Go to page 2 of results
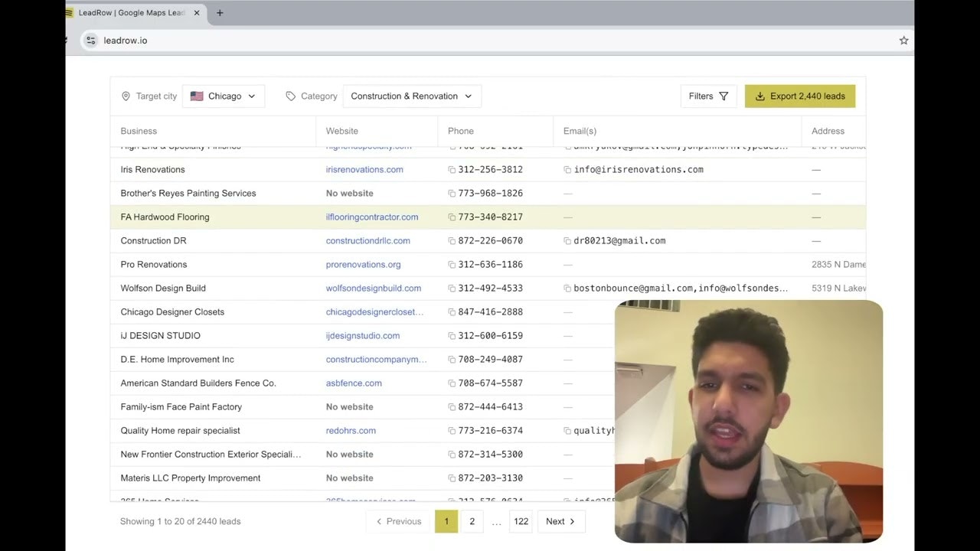 pyautogui.click(x=472, y=521)
